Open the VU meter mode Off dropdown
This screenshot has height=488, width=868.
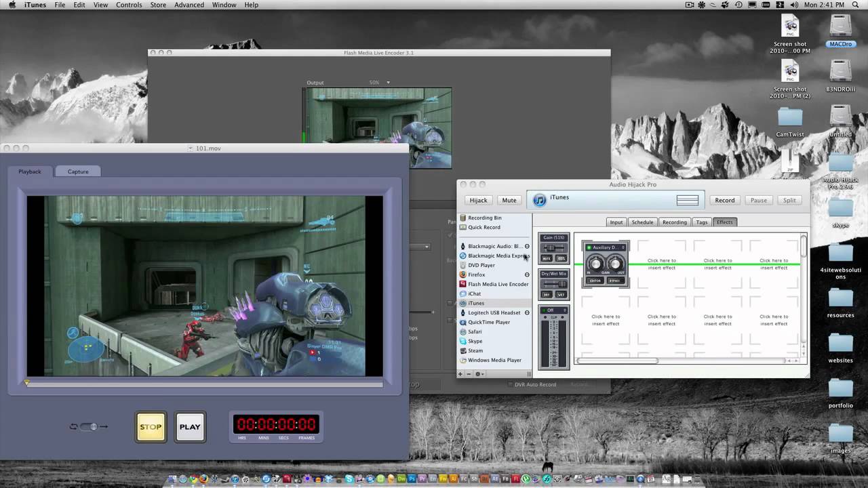click(555, 310)
